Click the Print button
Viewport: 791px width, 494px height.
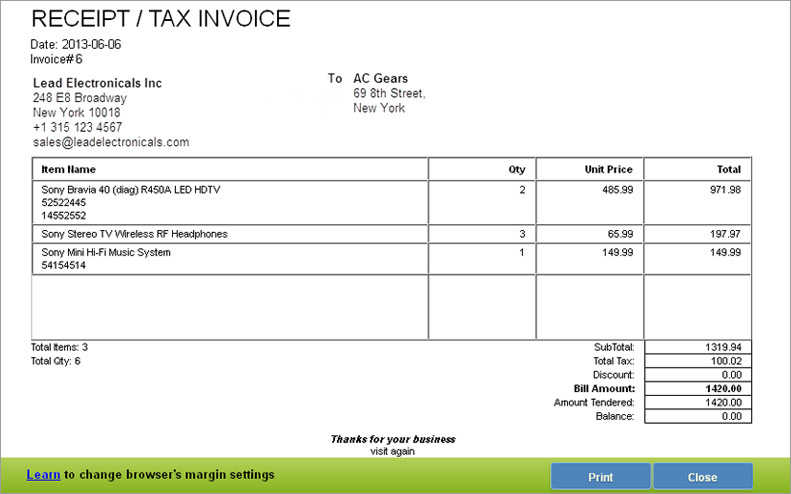click(600, 477)
